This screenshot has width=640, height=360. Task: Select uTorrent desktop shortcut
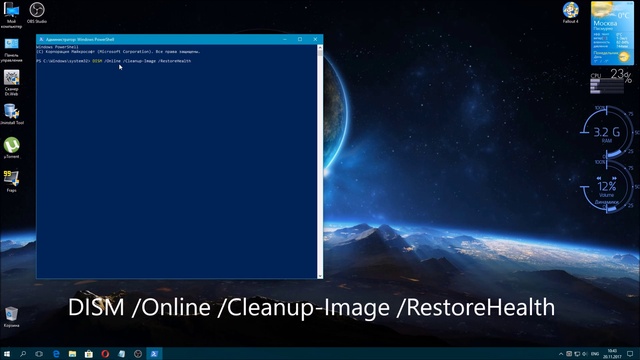point(11,148)
